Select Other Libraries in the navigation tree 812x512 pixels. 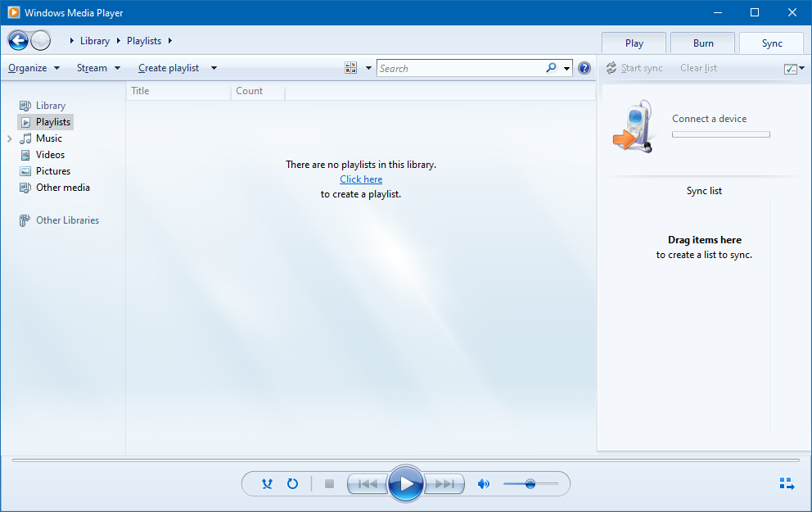pos(67,220)
